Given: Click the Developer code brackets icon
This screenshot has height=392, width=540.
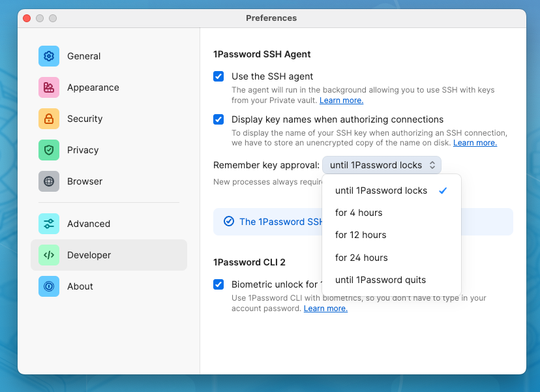Looking at the screenshot, I should coord(49,255).
